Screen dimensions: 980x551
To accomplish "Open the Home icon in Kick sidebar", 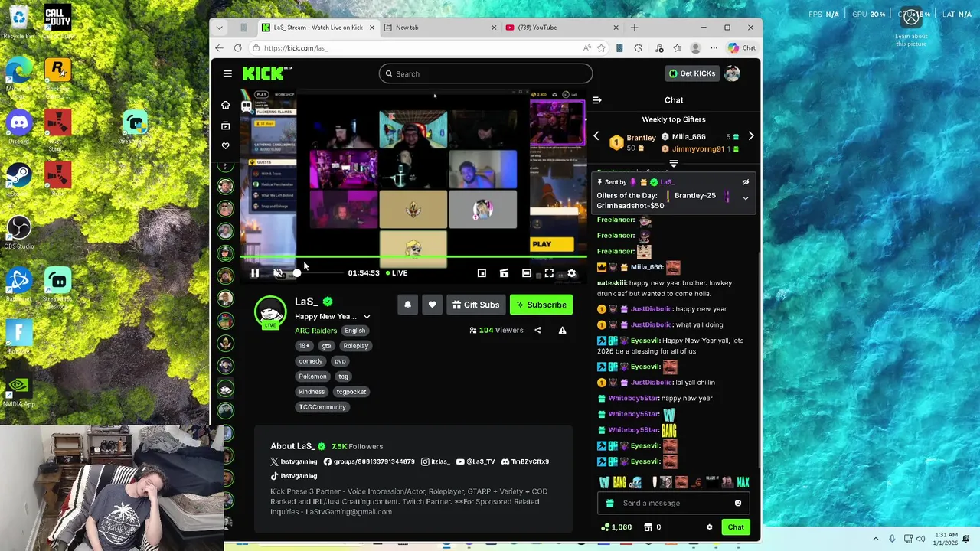I will pos(225,105).
